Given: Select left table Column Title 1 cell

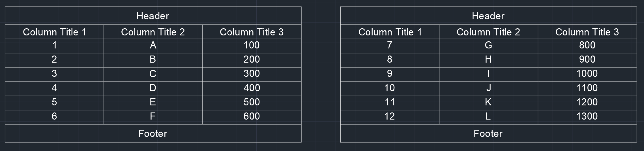Looking at the screenshot, I should [x=54, y=32].
